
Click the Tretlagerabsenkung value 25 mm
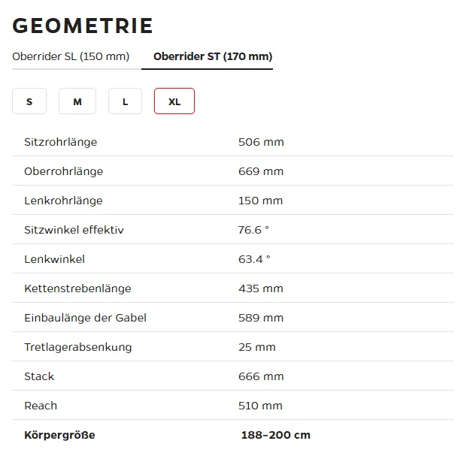(257, 347)
